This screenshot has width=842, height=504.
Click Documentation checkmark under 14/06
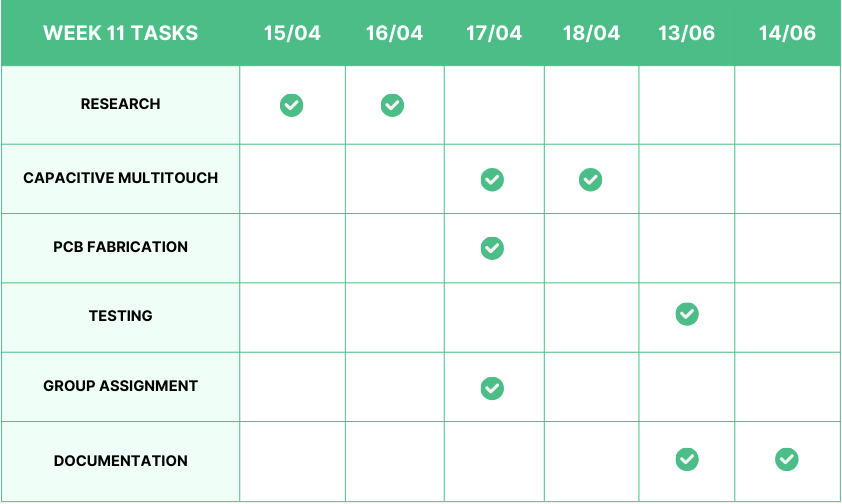[787, 459]
